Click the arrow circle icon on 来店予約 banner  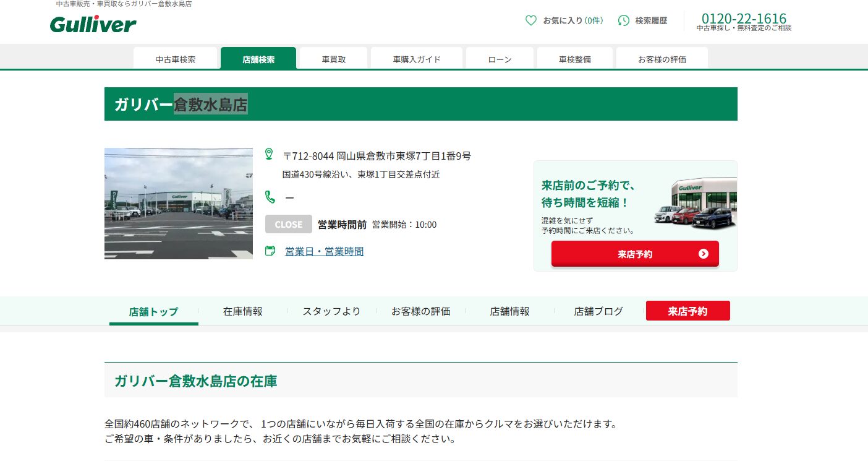[x=703, y=254]
